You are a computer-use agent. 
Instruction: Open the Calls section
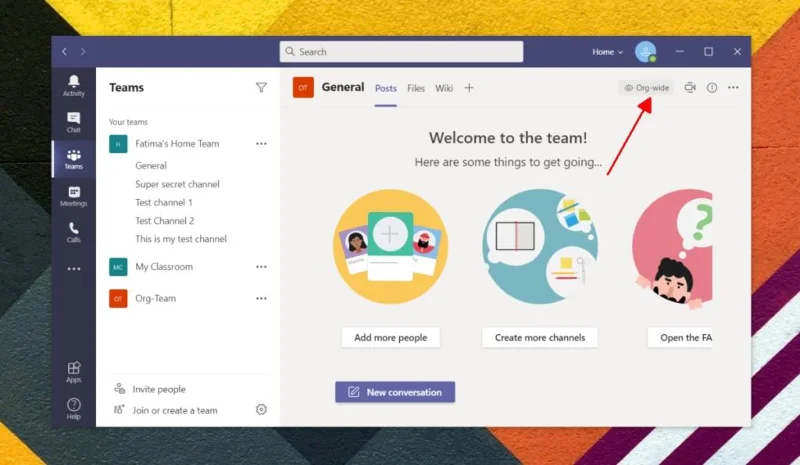tap(73, 232)
